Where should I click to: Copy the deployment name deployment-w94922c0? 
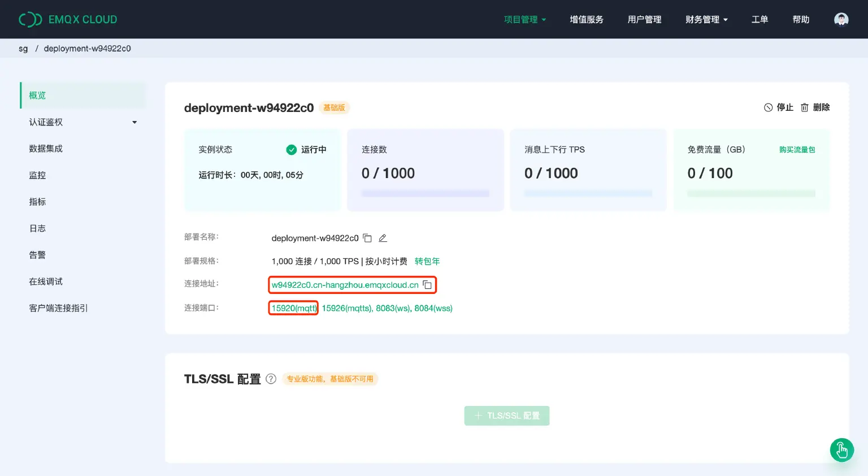tap(367, 238)
